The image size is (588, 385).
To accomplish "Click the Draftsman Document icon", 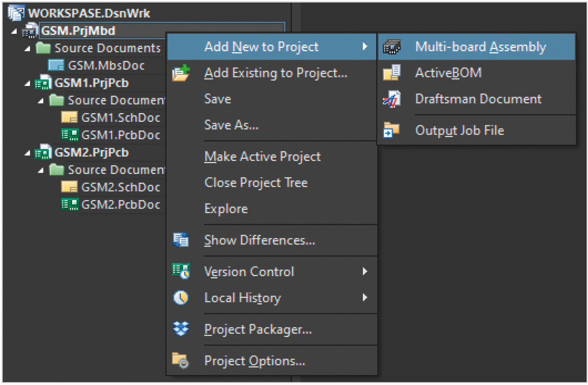I will [391, 99].
